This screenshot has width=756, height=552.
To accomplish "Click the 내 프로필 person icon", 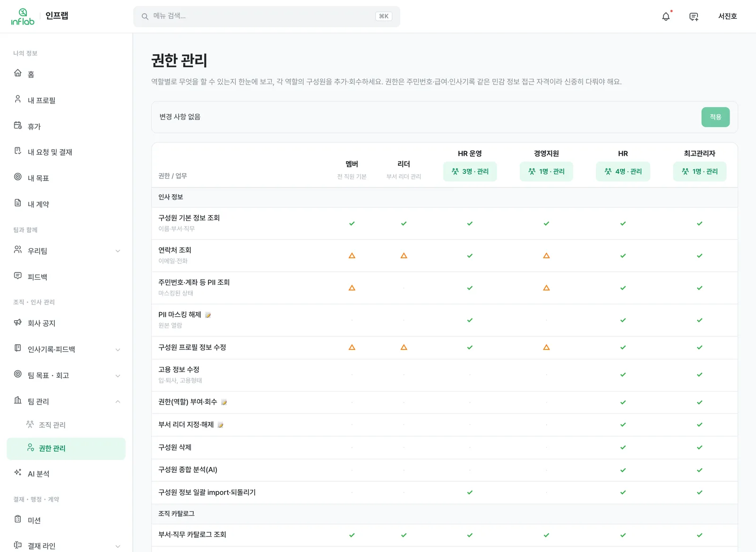I will pos(18,99).
